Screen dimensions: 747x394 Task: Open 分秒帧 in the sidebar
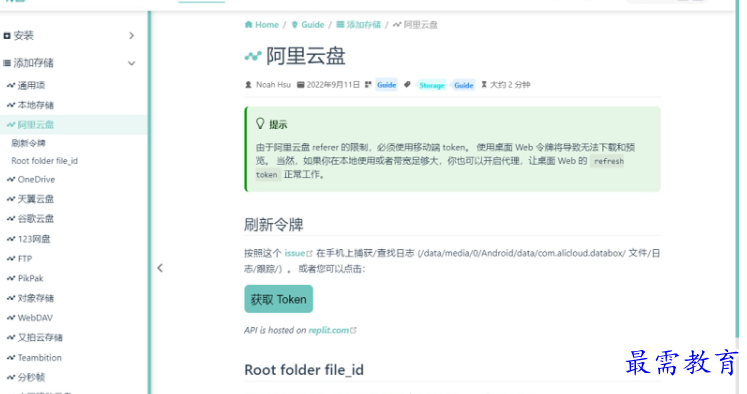31,377
